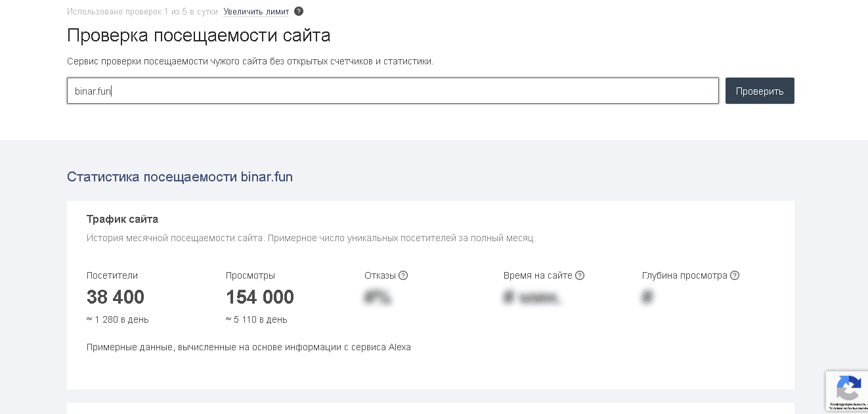
Task: Click the blurred "Отказы" percentage value
Action: 378,298
